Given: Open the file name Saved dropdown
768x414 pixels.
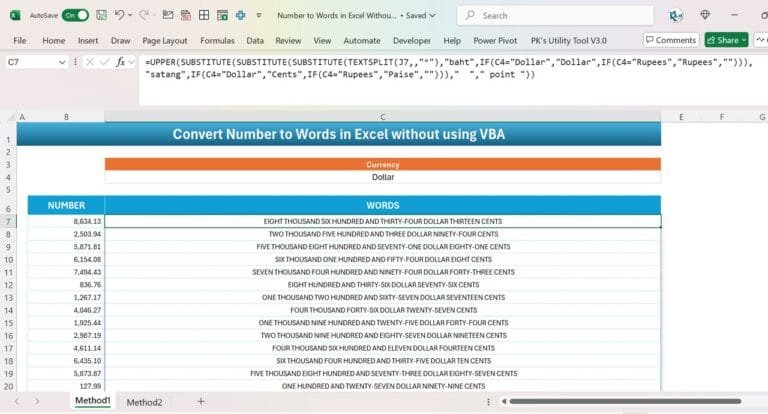Looking at the screenshot, I should coord(435,16).
